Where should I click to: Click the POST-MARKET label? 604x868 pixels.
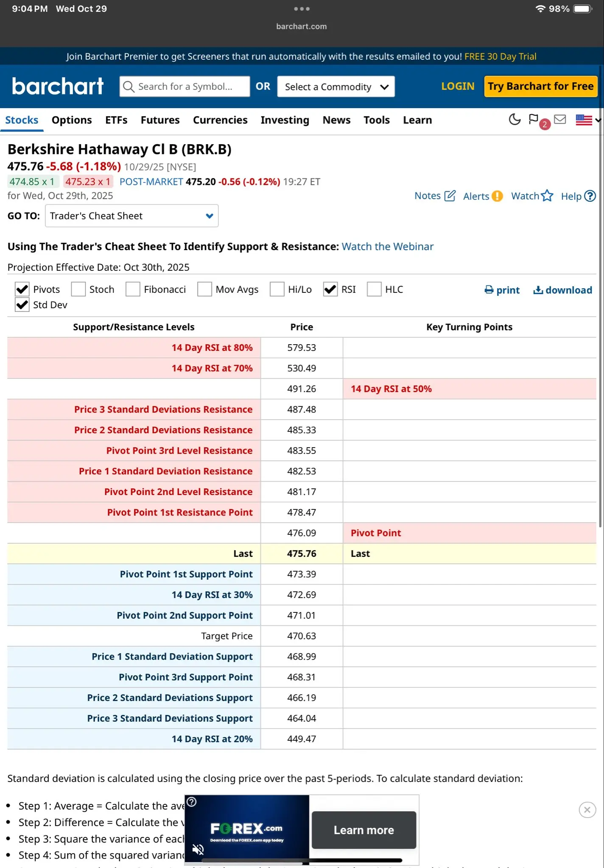coord(151,181)
